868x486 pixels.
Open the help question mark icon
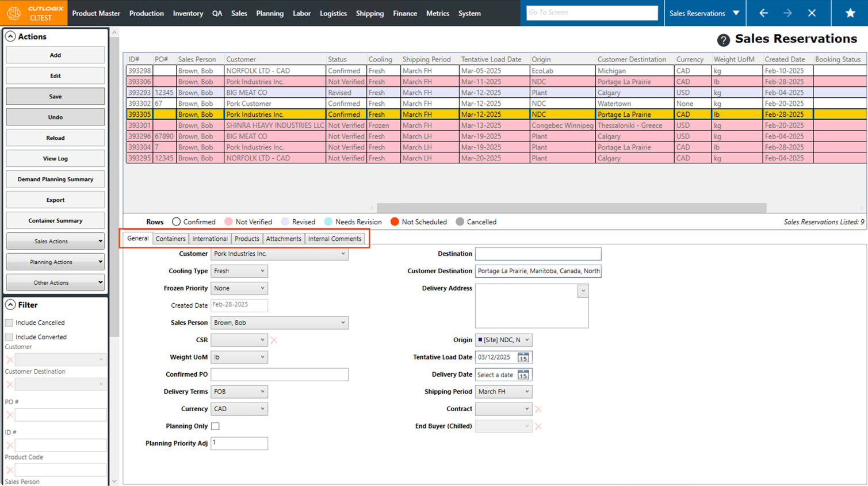(x=723, y=40)
